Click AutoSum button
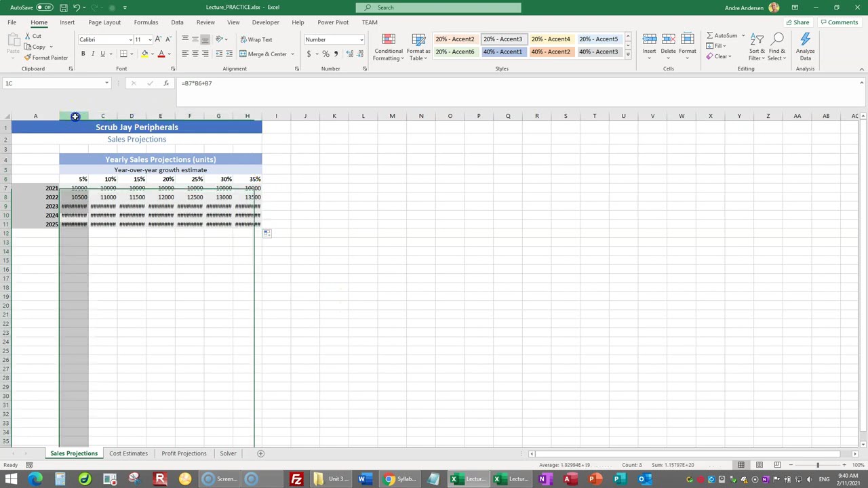The width and height of the screenshot is (868, 488). [x=722, y=35]
